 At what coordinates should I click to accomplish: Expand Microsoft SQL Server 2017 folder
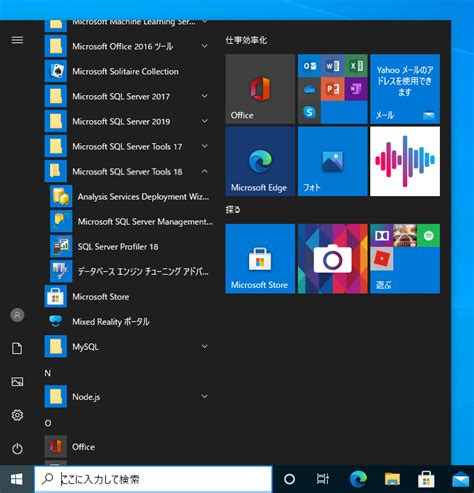pyautogui.click(x=129, y=96)
